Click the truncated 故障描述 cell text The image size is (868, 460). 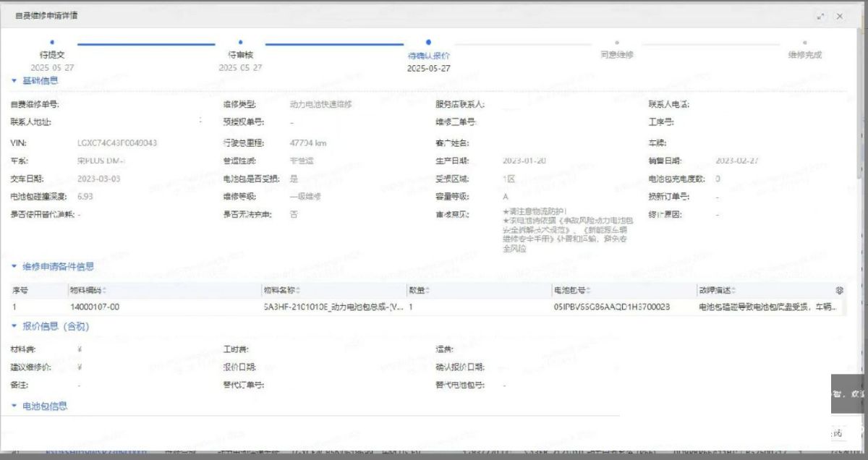(767, 307)
